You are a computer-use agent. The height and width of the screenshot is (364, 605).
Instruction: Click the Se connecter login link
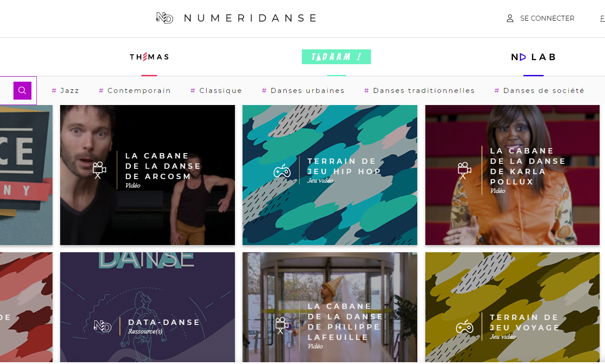pyautogui.click(x=547, y=18)
